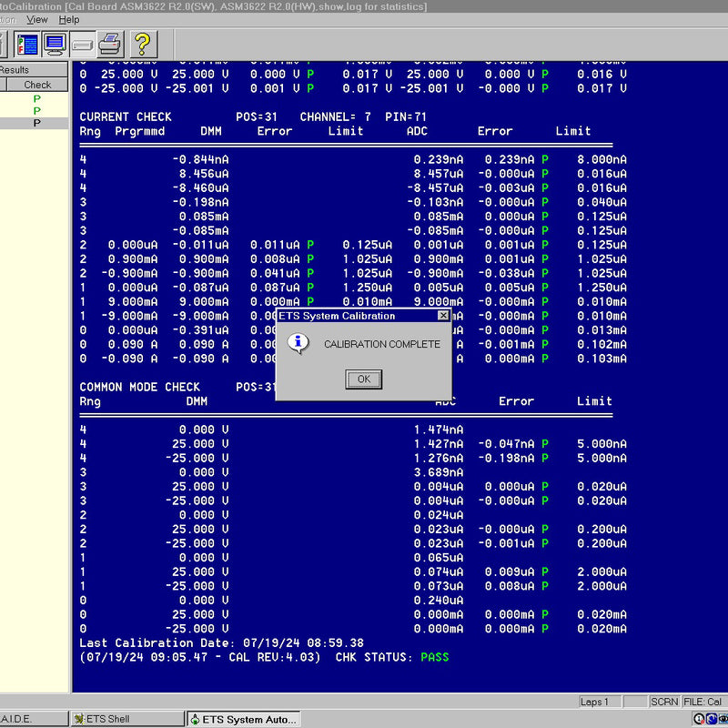728x728 pixels.
Task: Click the FILE: Cal status field
Action: (702, 701)
